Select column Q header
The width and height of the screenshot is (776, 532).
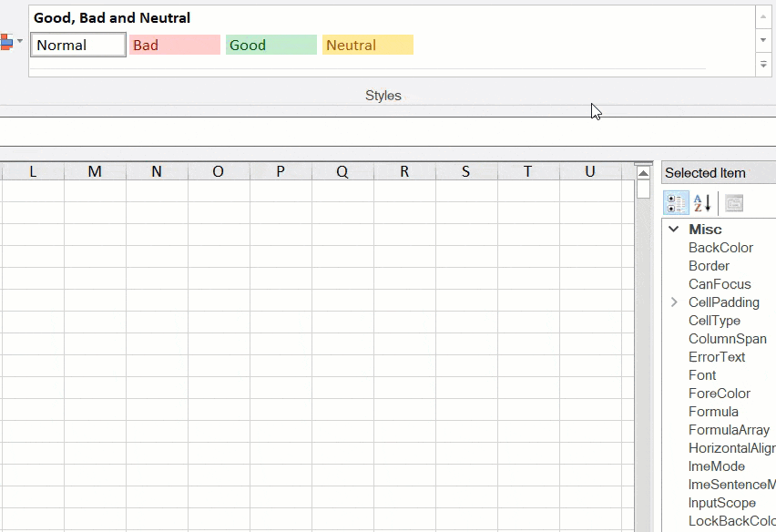click(x=342, y=171)
